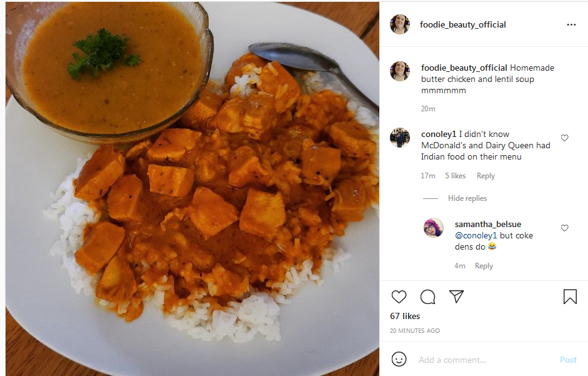Image resolution: width=588 pixels, height=376 pixels.
Task: Like conoley1's comment heart
Action: click(x=564, y=138)
